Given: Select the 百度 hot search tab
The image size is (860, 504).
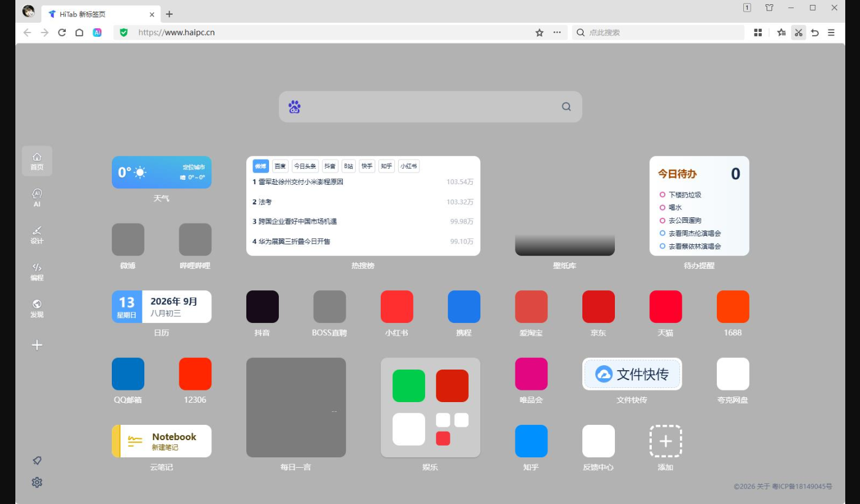Looking at the screenshot, I should tap(280, 166).
